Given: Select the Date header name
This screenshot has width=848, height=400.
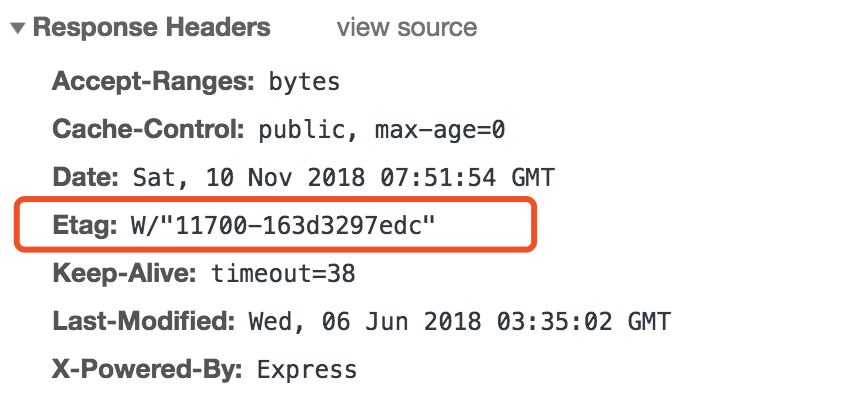Looking at the screenshot, I should (88, 179).
